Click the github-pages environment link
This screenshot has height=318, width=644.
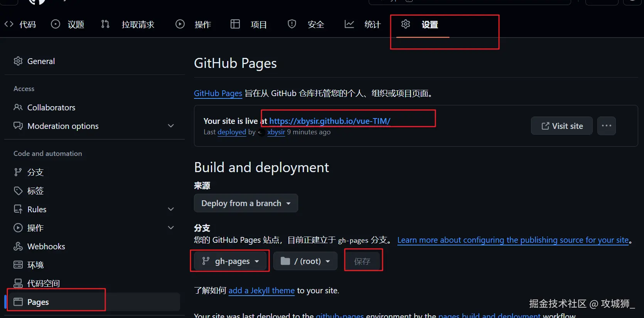pyautogui.click(x=340, y=315)
